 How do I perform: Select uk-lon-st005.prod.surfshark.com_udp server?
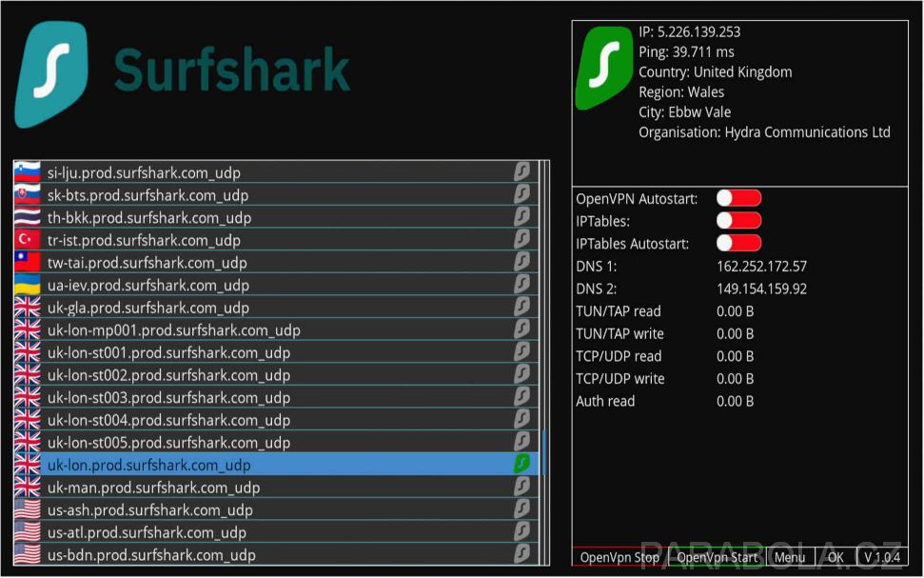pos(276,442)
